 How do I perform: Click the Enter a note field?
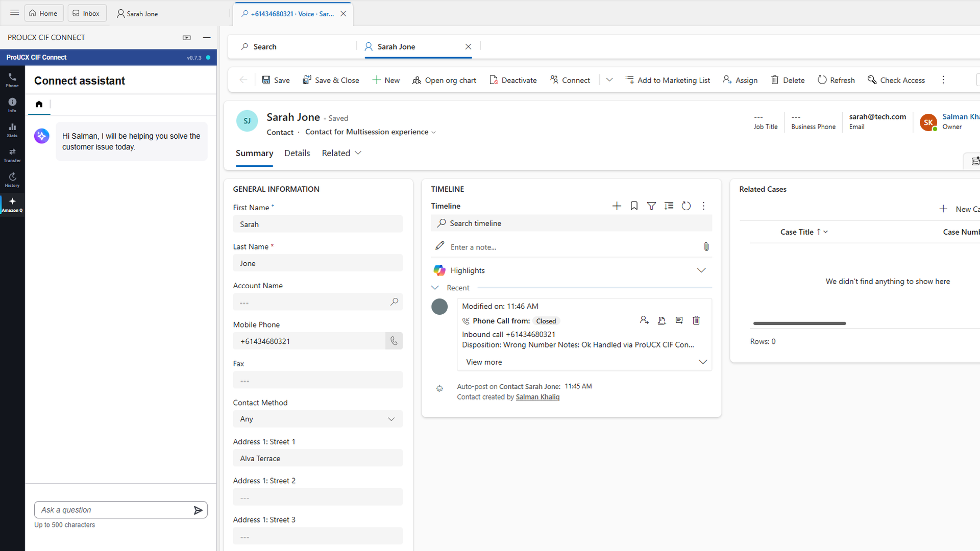(567, 247)
